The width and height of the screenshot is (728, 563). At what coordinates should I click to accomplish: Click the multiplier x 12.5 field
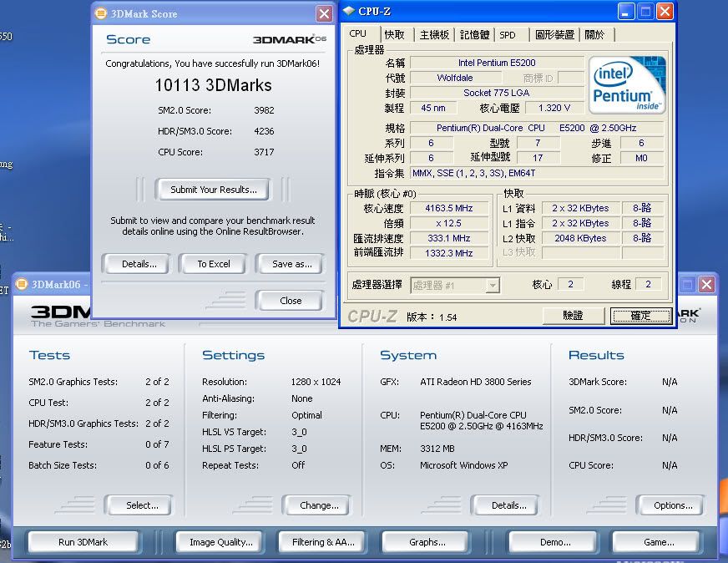[449, 223]
